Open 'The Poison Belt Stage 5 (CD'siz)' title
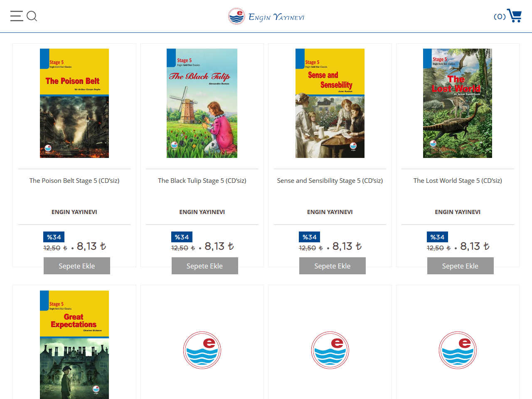Screen dimensions: 532x399 tap(74, 181)
